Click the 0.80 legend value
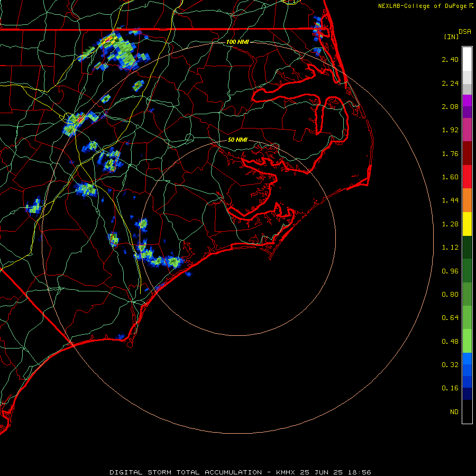The image size is (476, 476). 450,295
